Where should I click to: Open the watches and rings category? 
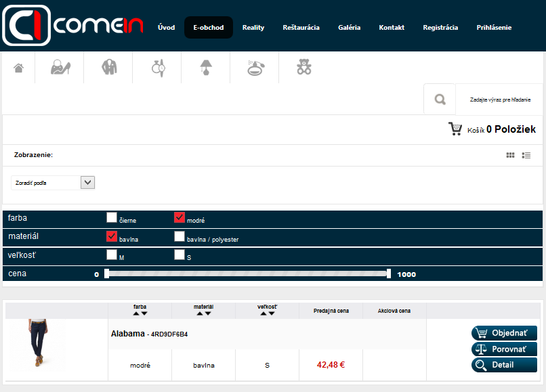[159, 68]
